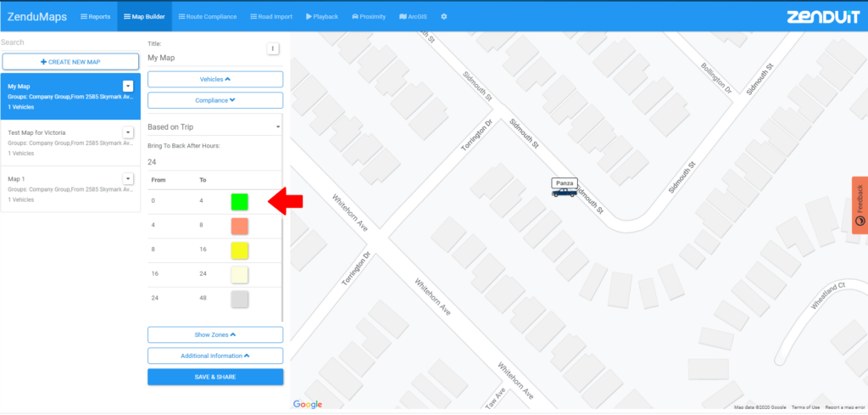This screenshot has width=868, height=415.
Task: Click the From value 0 in first row
Action: pyautogui.click(x=153, y=200)
